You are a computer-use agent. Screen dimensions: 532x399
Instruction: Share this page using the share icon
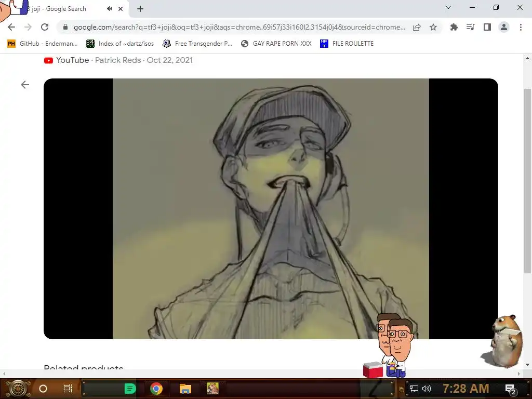417,27
